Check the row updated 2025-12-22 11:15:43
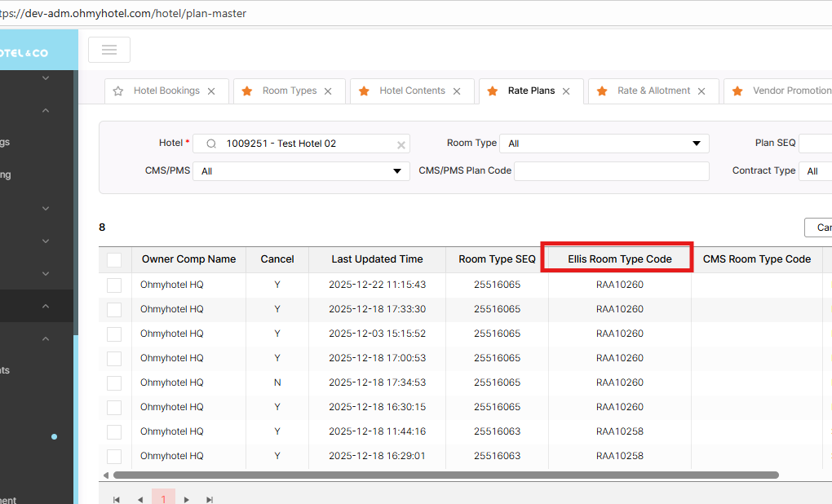This screenshot has height=504, width=832. pyautogui.click(x=114, y=285)
